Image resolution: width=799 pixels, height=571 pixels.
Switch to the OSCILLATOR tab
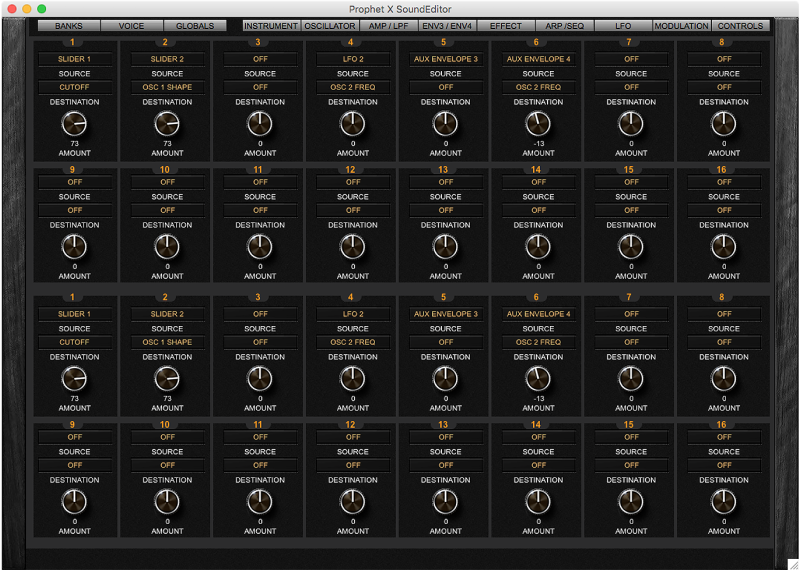point(331,26)
